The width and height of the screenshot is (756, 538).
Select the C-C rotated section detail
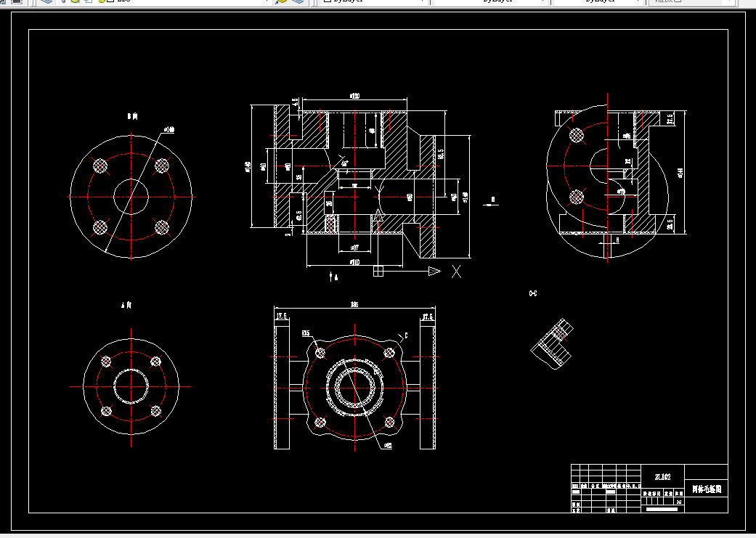pyautogui.click(x=553, y=343)
